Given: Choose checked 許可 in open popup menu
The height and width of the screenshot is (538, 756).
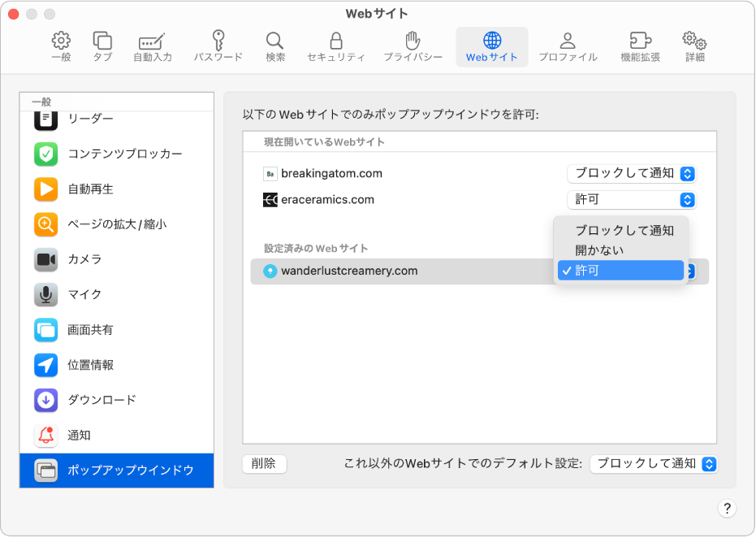Looking at the screenshot, I should click(x=621, y=270).
